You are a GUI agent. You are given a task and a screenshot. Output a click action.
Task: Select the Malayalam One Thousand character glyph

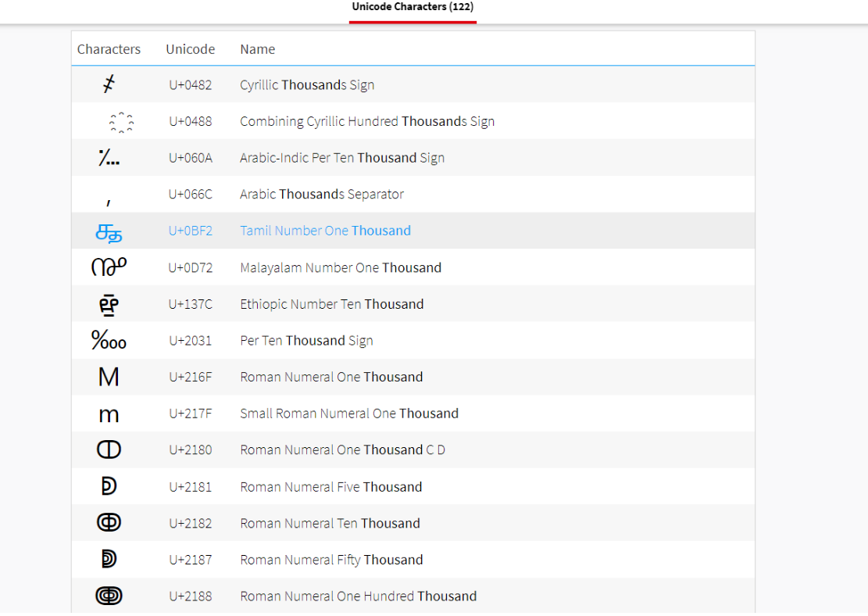click(109, 268)
